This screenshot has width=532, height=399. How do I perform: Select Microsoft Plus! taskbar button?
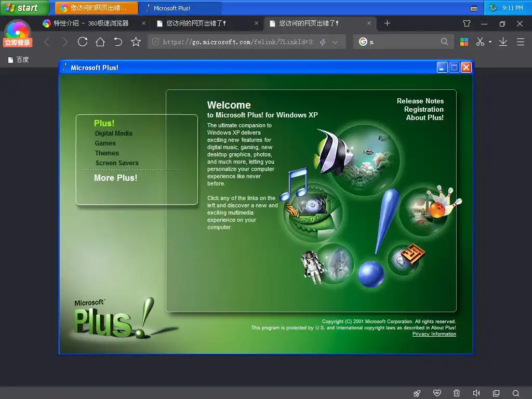[x=180, y=8]
